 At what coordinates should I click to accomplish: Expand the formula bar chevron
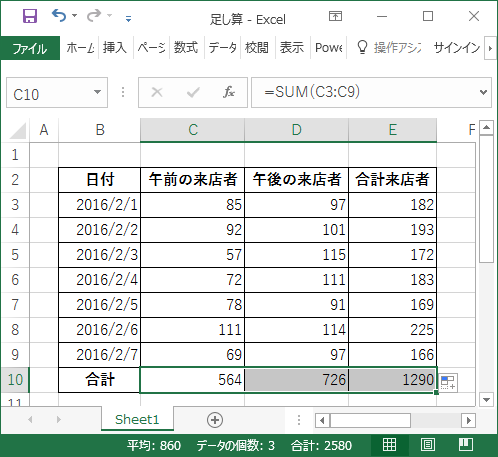[483, 92]
